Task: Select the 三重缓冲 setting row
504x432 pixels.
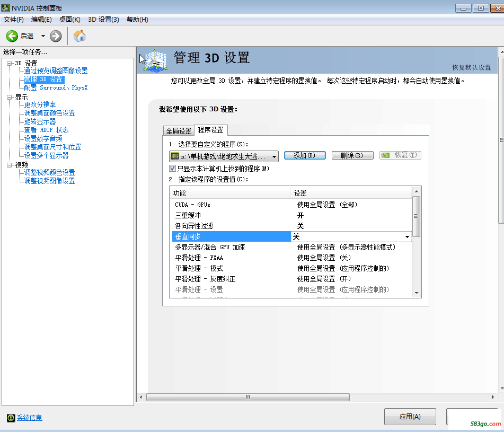Action: (291, 215)
